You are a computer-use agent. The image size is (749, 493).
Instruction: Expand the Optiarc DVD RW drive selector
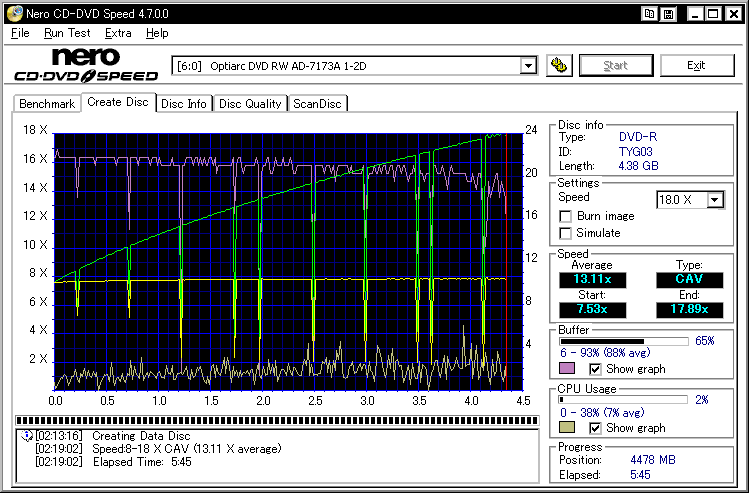point(528,66)
